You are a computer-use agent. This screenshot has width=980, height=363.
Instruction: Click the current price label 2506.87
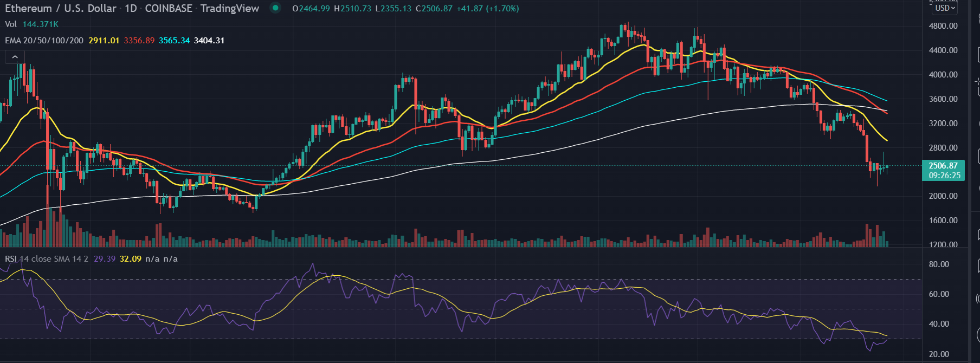[x=943, y=166]
